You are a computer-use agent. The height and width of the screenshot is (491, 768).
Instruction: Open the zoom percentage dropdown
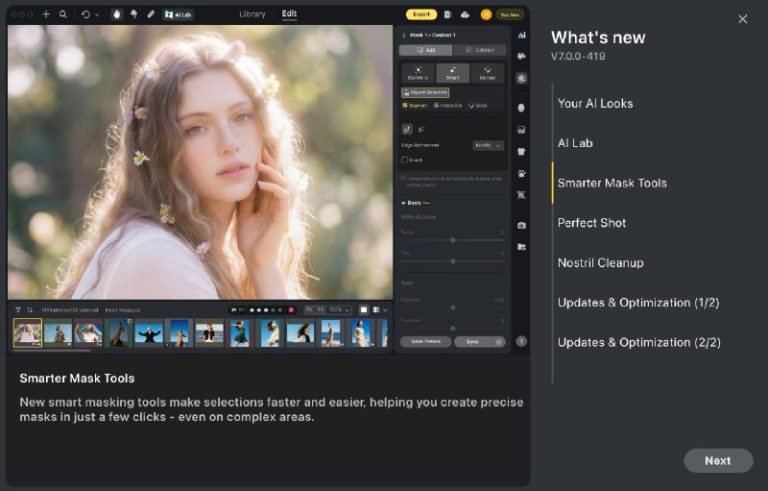339,310
